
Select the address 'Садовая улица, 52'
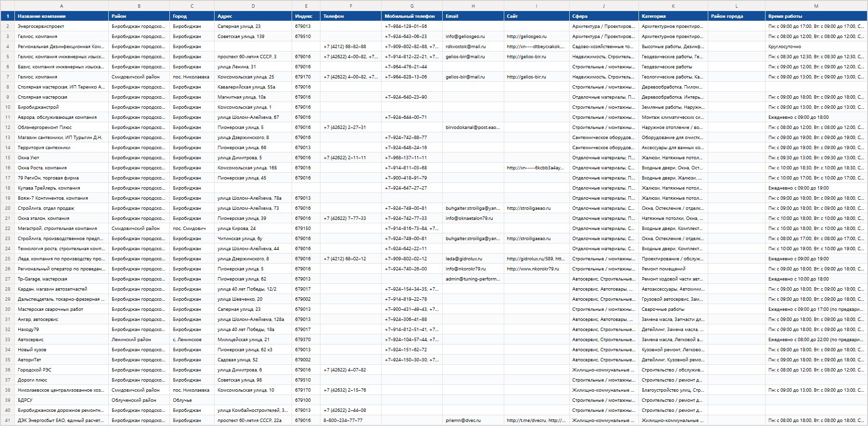click(x=253, y=360)
